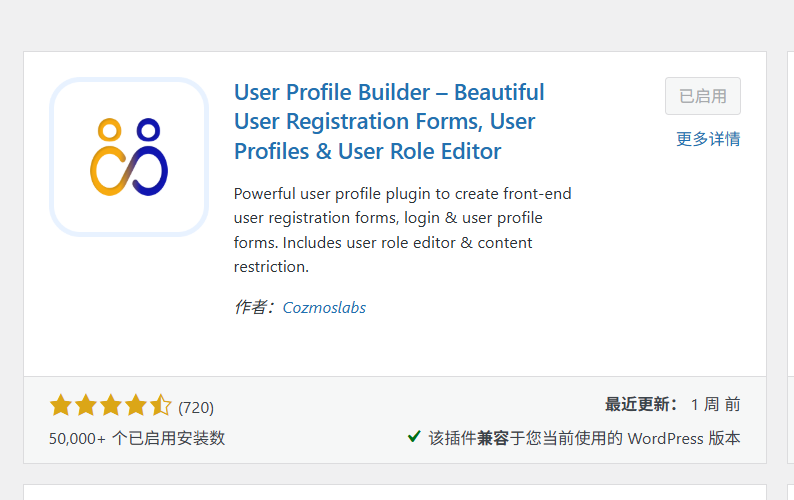Click the 最近更新 label
This screenshot has height=500, width=794.
point(641,404)
